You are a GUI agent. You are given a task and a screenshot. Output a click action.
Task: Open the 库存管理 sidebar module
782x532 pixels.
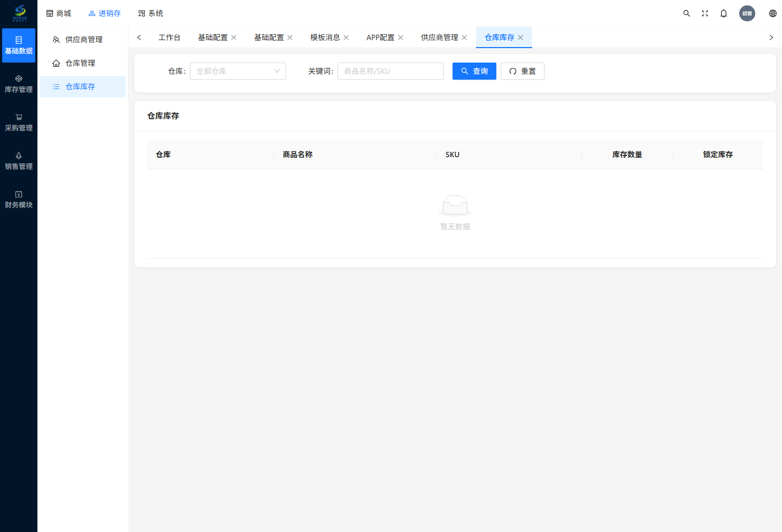[19, 84]
